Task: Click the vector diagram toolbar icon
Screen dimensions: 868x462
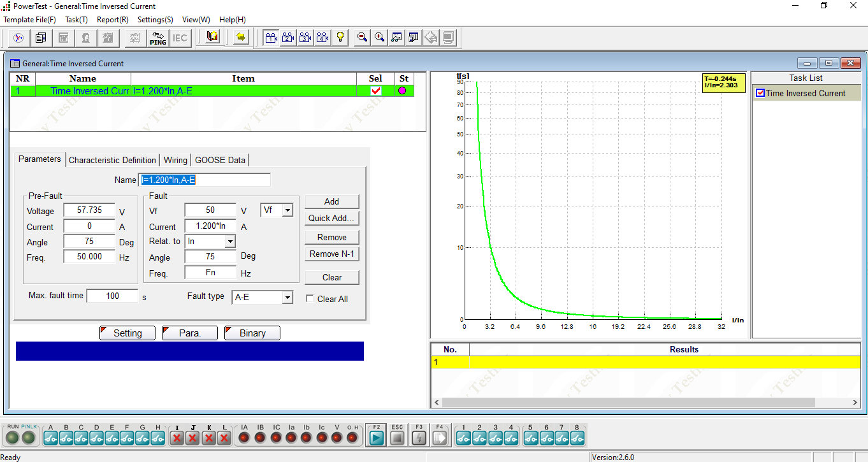Action: [x=18, y=38]
